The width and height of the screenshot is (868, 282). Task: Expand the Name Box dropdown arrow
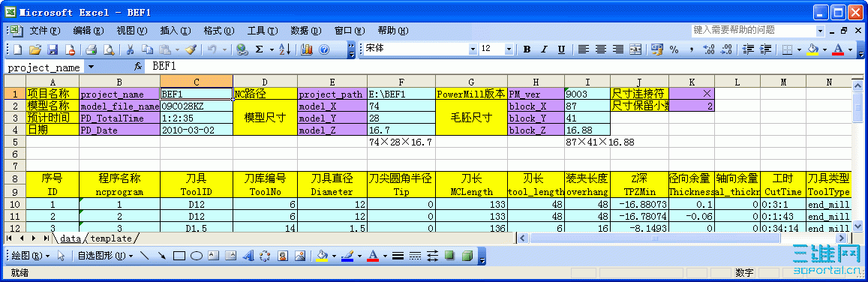[91, 67]
